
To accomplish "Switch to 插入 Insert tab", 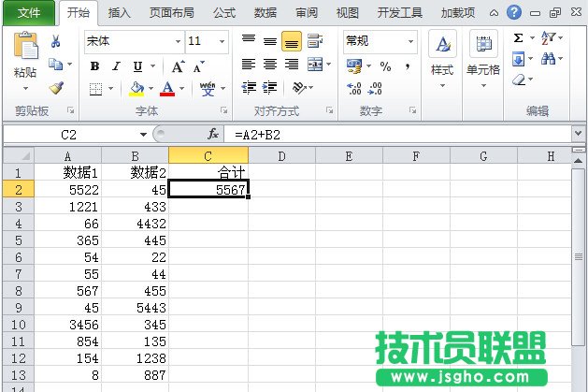I will 120,13.
